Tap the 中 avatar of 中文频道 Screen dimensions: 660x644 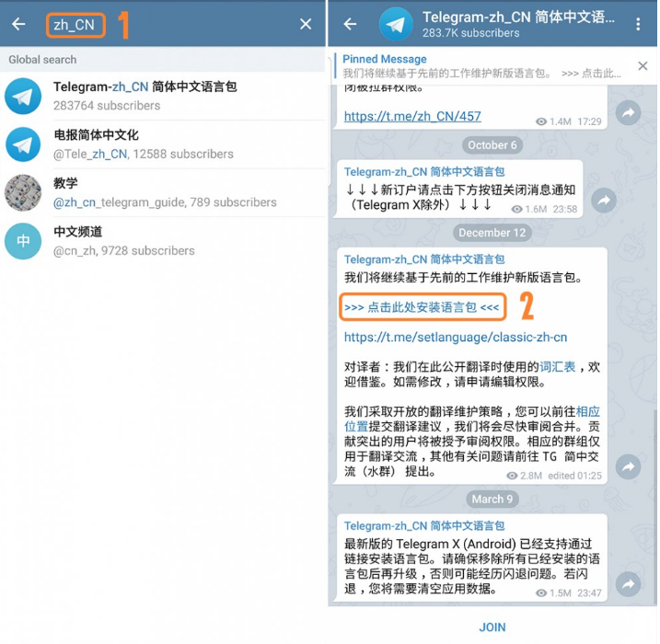[x=23, y=241]
